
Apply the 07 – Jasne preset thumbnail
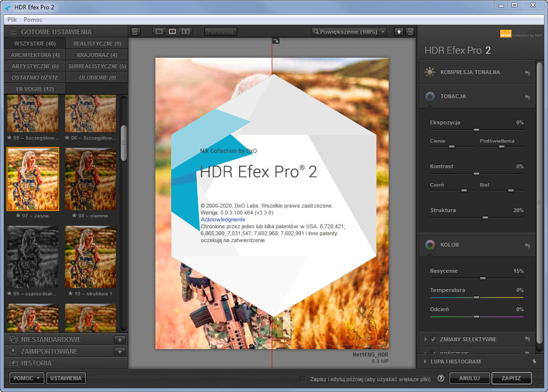coord(33,179)
